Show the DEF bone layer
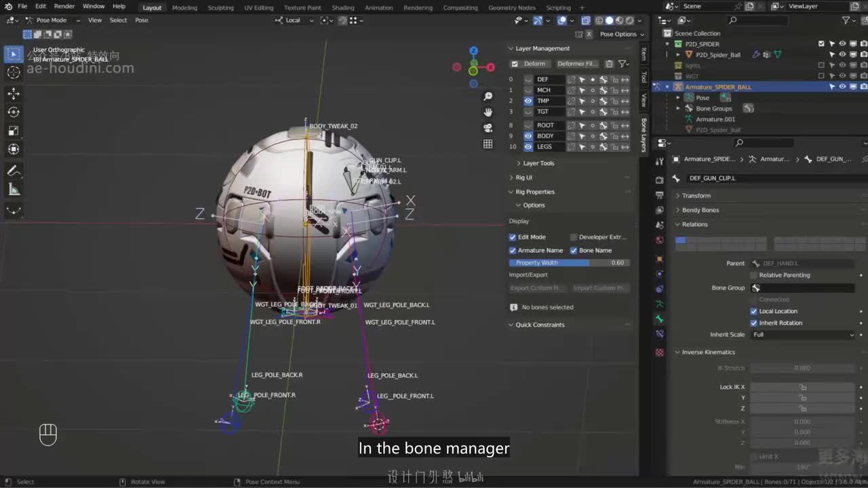Viewport: 868px width, 488px height. coord(528,79)
